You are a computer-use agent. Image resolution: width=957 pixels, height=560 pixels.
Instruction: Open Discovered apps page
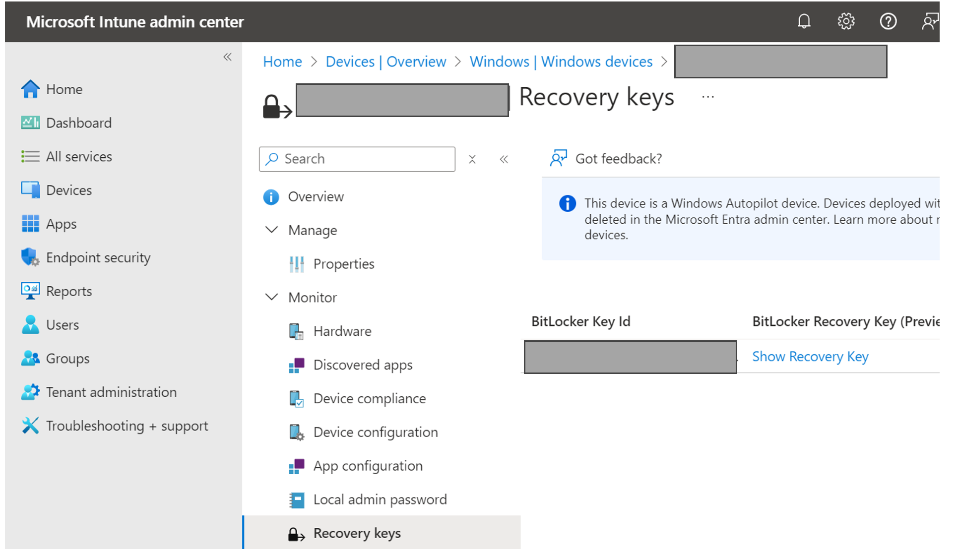point(363,365)
